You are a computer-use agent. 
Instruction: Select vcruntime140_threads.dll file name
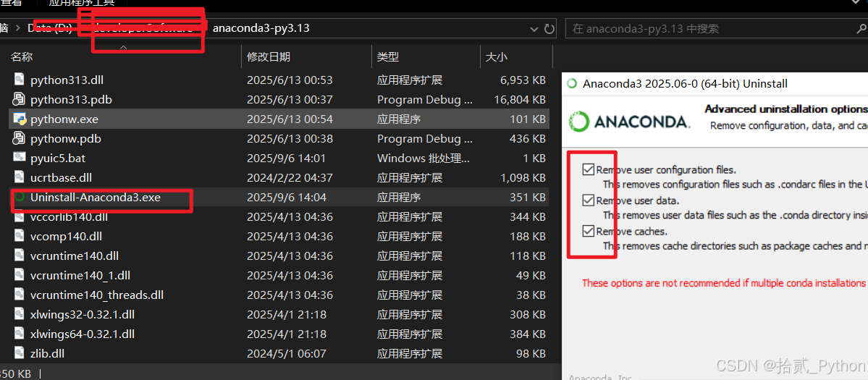[x=97, y=295]
